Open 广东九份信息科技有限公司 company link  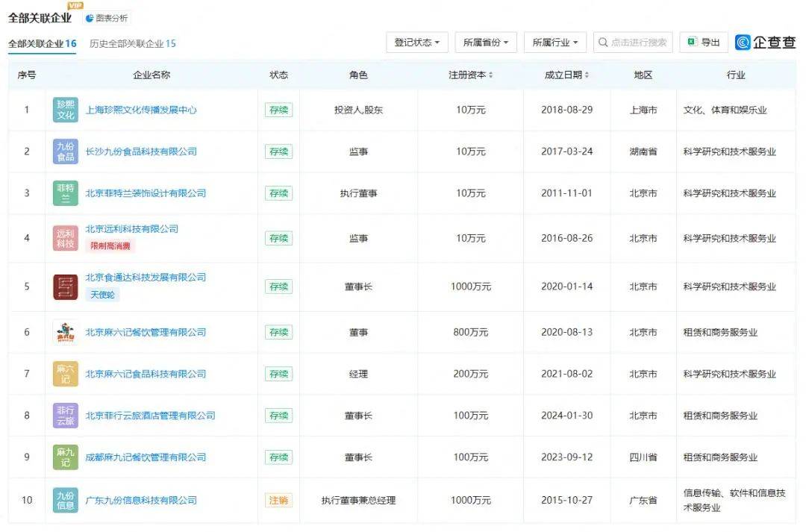coord(141,501)
